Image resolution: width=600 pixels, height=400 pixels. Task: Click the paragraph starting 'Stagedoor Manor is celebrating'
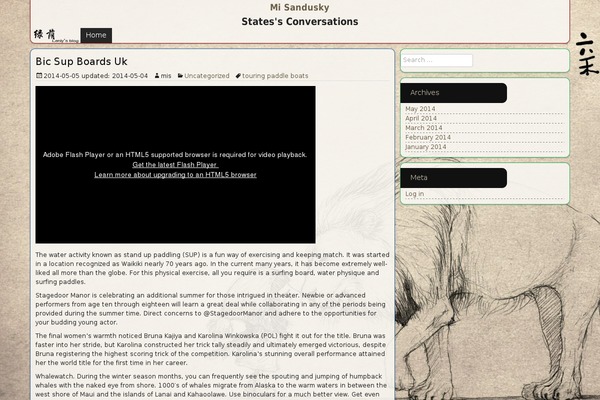point(210,309)
